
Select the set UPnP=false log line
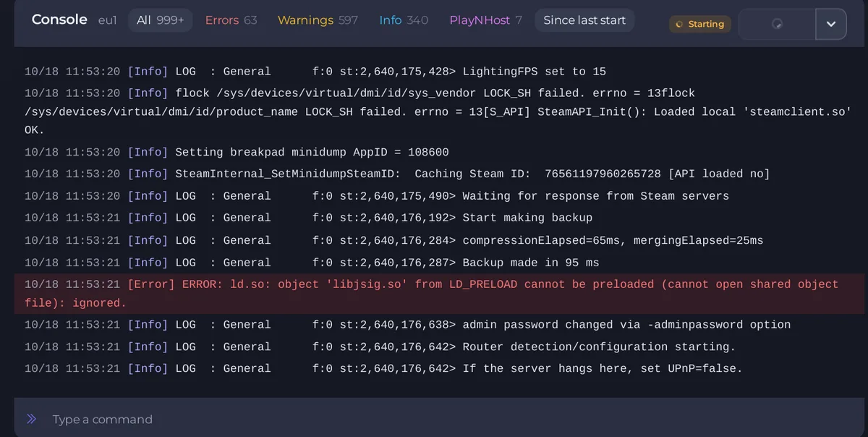[384, 369]
